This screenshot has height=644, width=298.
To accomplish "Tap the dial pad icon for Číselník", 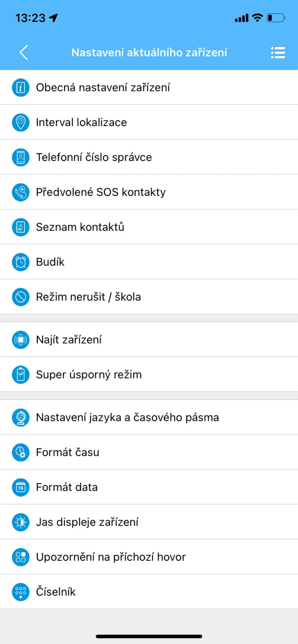I will pos(21,592).
